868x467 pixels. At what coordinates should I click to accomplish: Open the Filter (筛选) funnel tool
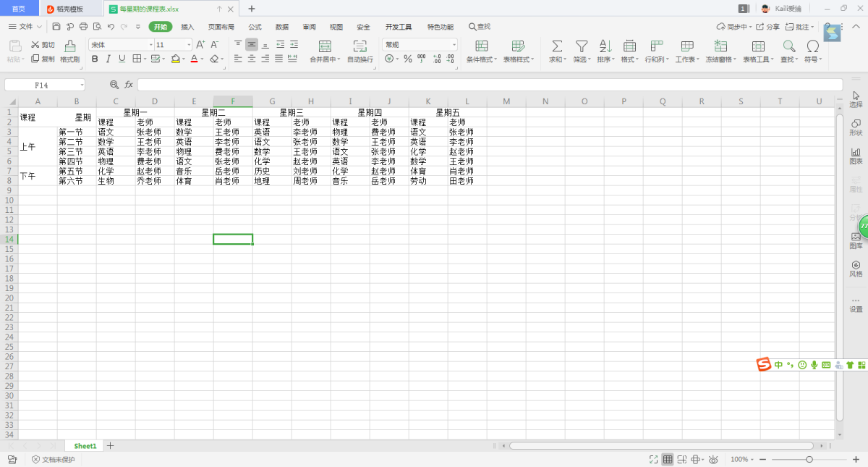tap(582, 46)
